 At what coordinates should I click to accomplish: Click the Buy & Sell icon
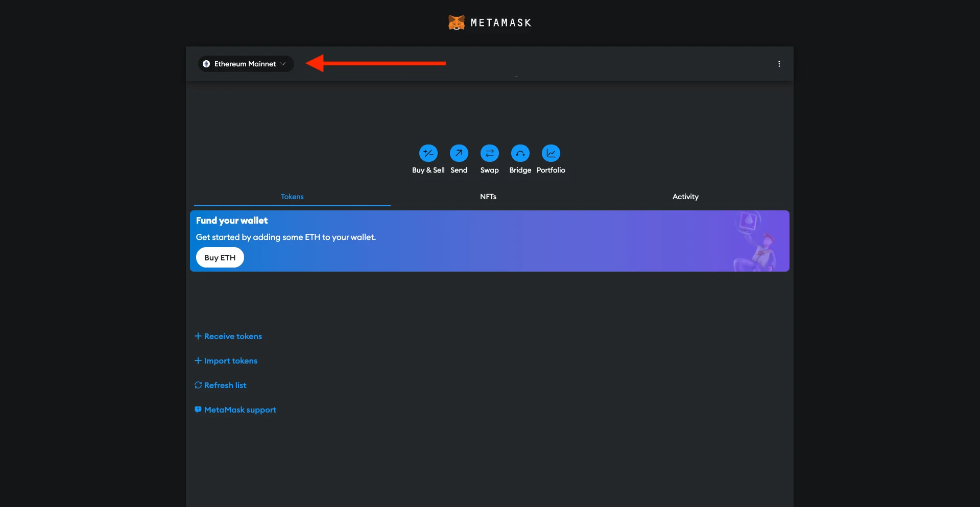tap(428, 153)
